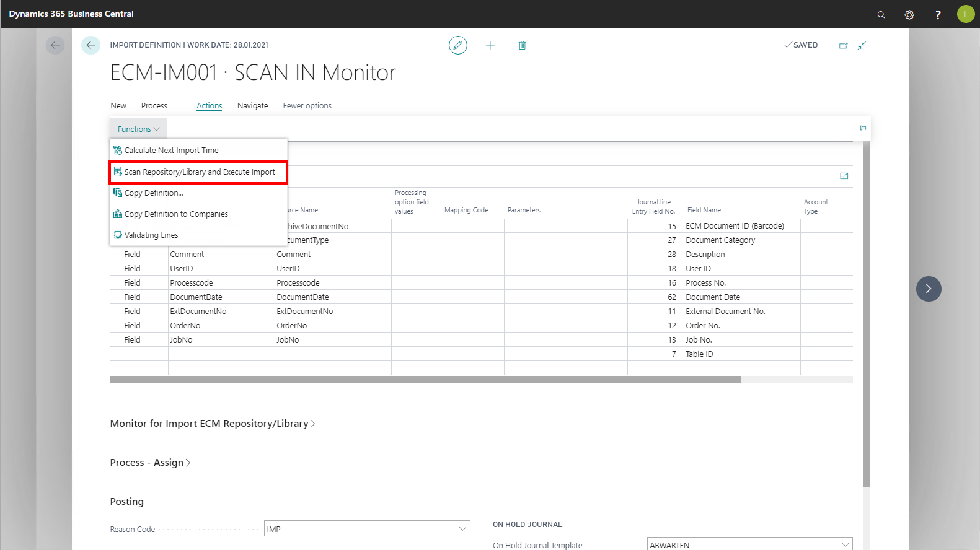The width and height of the screenshot is (980, 550).
Task: Click the open in new window icon
Action: point(843,45)
